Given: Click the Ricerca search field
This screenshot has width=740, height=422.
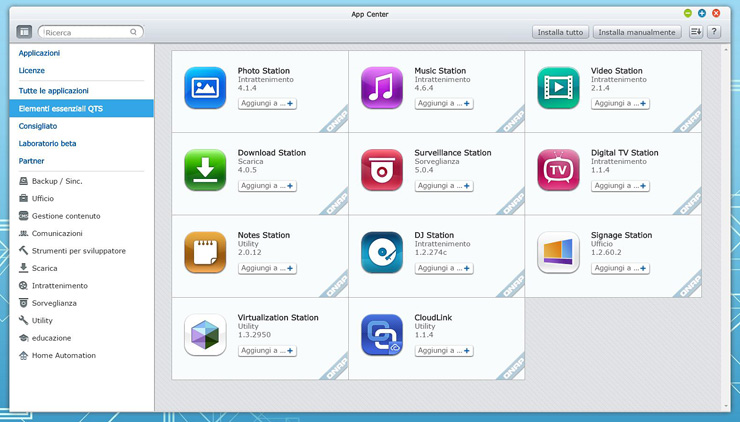Looking at the screenshot, I should pos(88,32).
